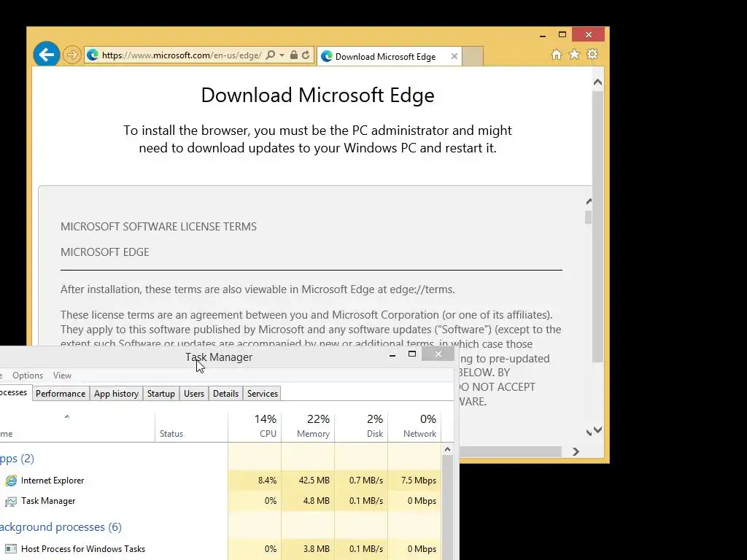Click the license terms box scroll-up arrow

pyautogui.click(x=589, y=202)
